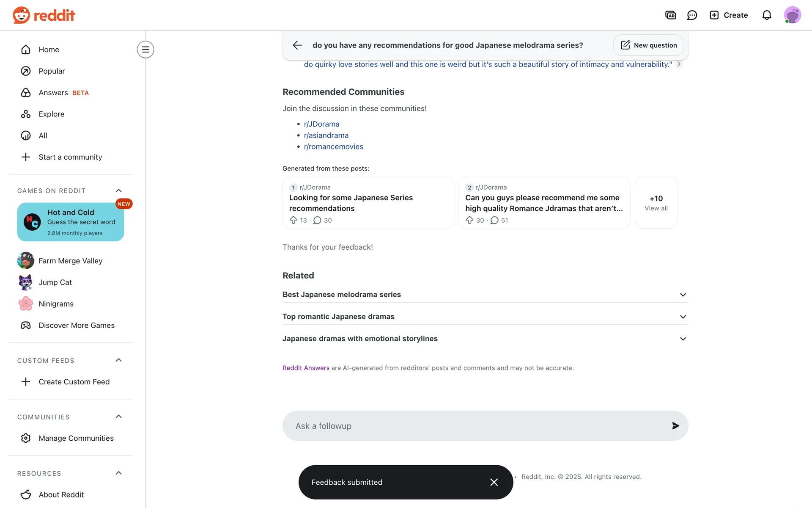Expand Japanese dramas with emotional storylines
This screenshot has height=508, width=812.
683,339
